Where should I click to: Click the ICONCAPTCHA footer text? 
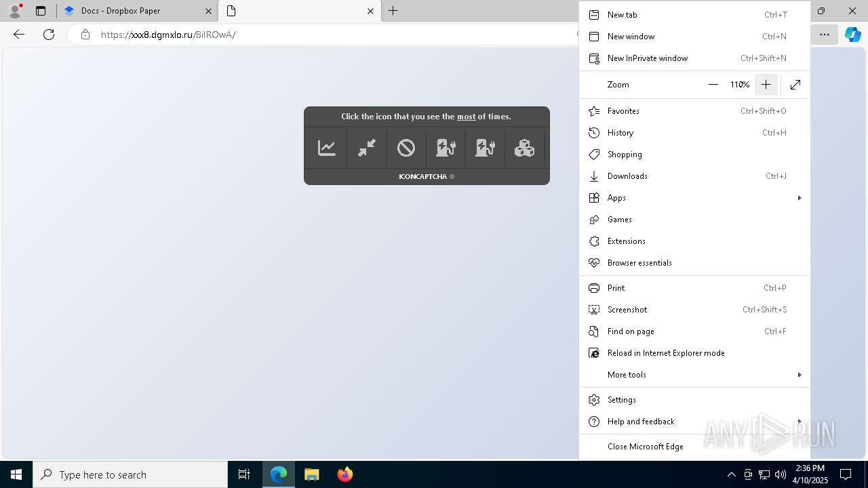pos(427,176)
